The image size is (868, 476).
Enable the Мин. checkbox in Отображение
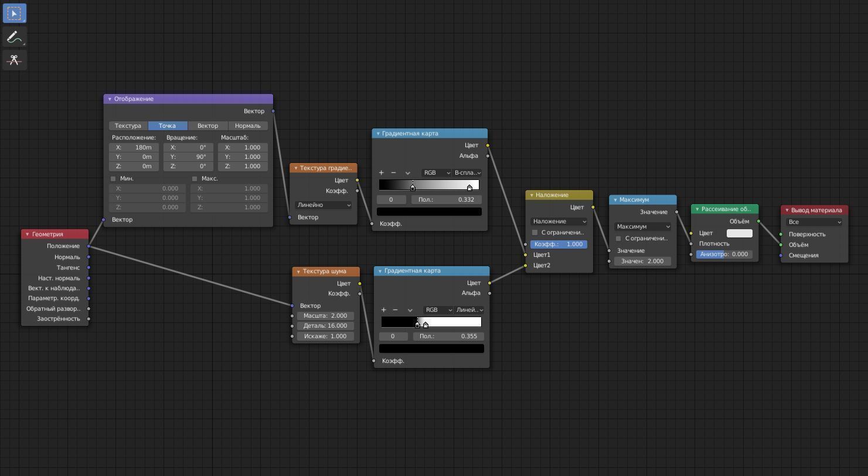coord(113,178)
